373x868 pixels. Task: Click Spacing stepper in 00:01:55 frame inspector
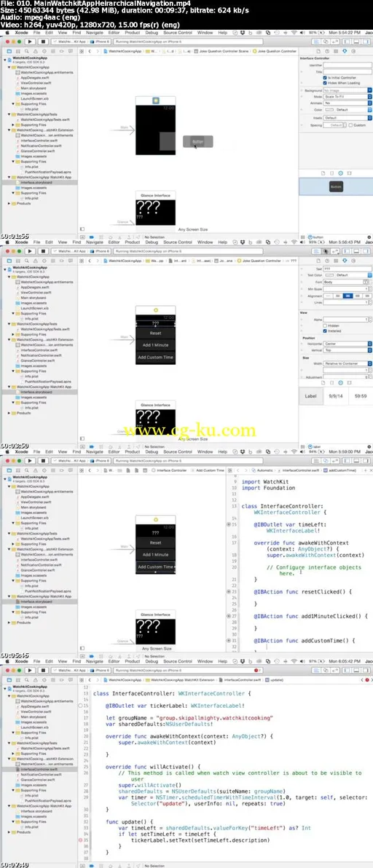coord(344,125)
